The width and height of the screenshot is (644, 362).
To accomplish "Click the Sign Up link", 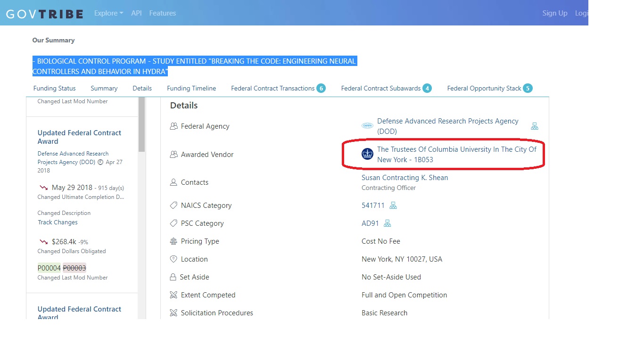I will 555,13.
